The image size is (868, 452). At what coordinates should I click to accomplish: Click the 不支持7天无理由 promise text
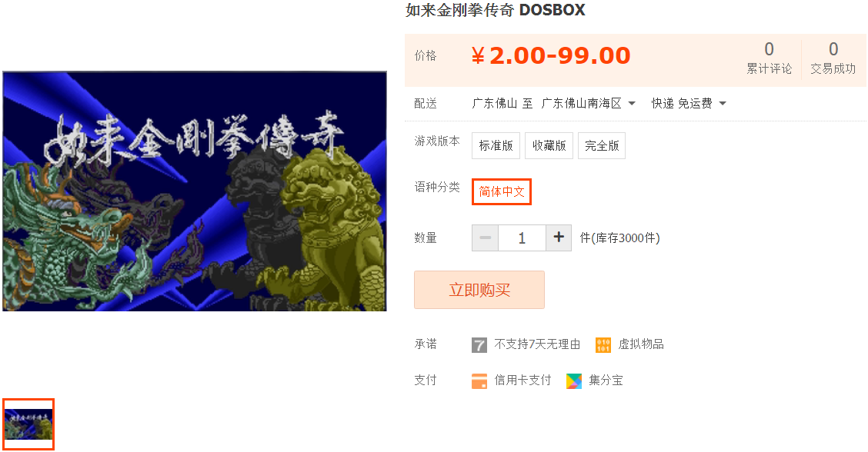(x=537, y=344)
